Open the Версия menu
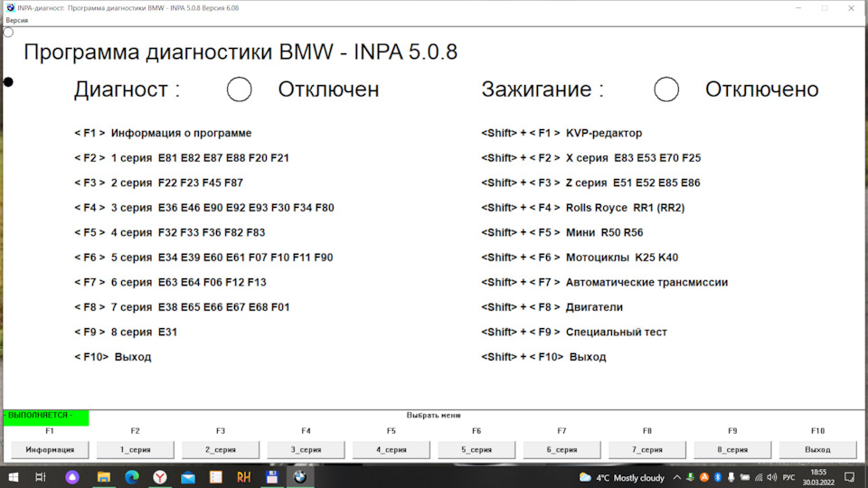 [17, 21]
